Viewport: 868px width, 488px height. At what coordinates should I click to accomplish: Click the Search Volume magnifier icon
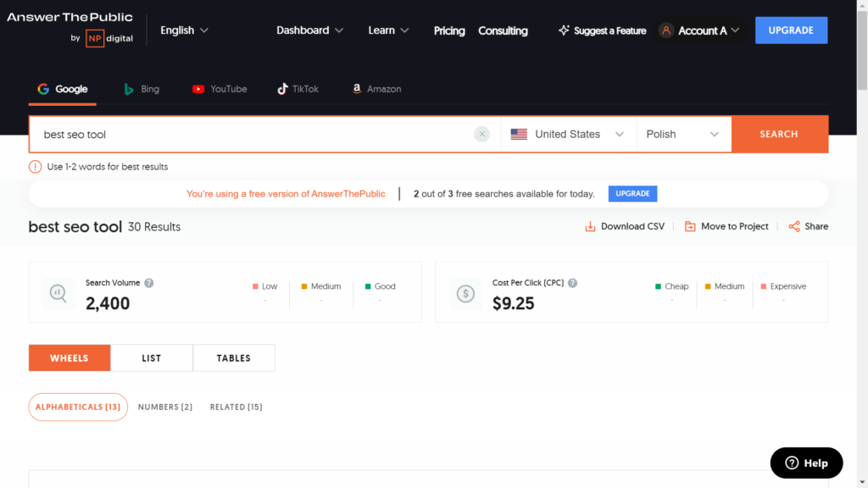pos(58,292)
